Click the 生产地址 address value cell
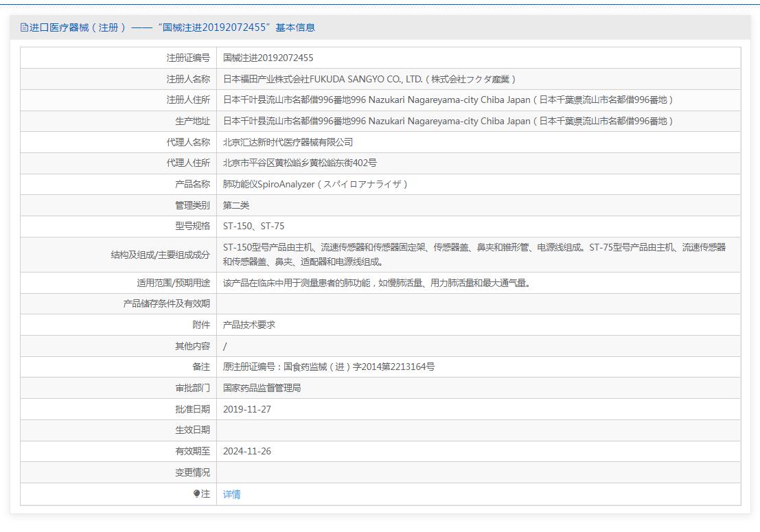The image size is (760, 532). [479, 121]
